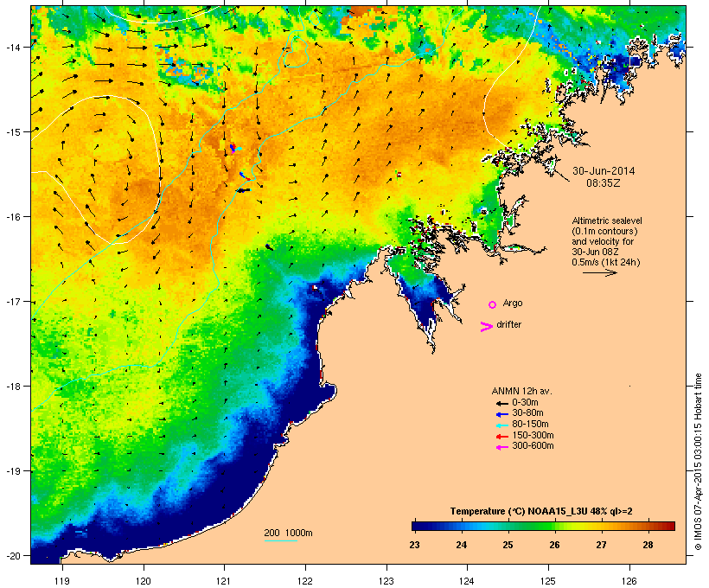This screenshot has height=588, width=709.
Task: Click the '150-300m' depth label
Action: (x=533, y=435)
